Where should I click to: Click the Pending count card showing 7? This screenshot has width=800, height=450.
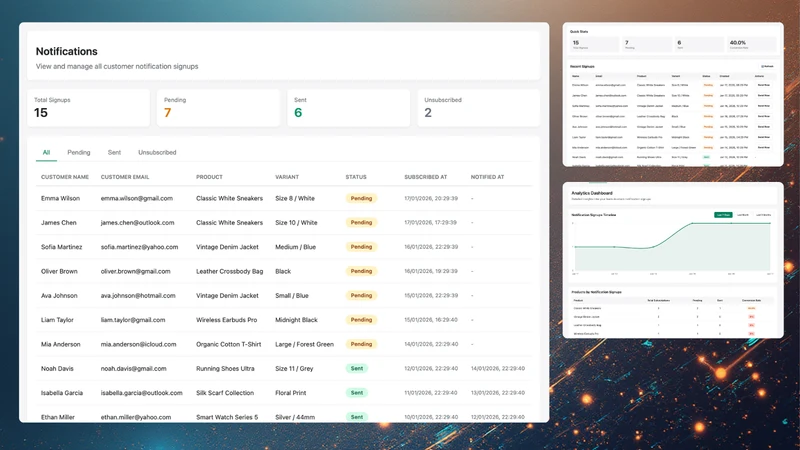pos(218,108)
